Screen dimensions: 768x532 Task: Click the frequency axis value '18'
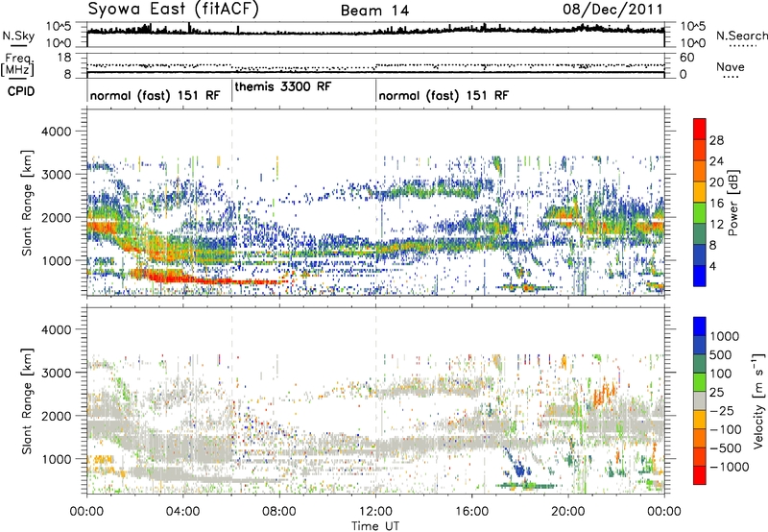tap(64, 58)
